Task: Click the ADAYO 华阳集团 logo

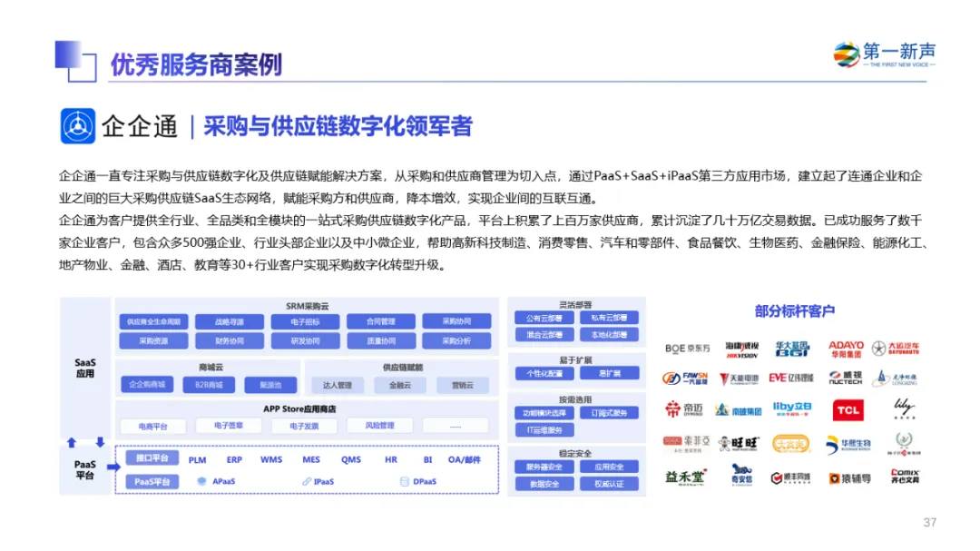Action: (x=846, y=349)
